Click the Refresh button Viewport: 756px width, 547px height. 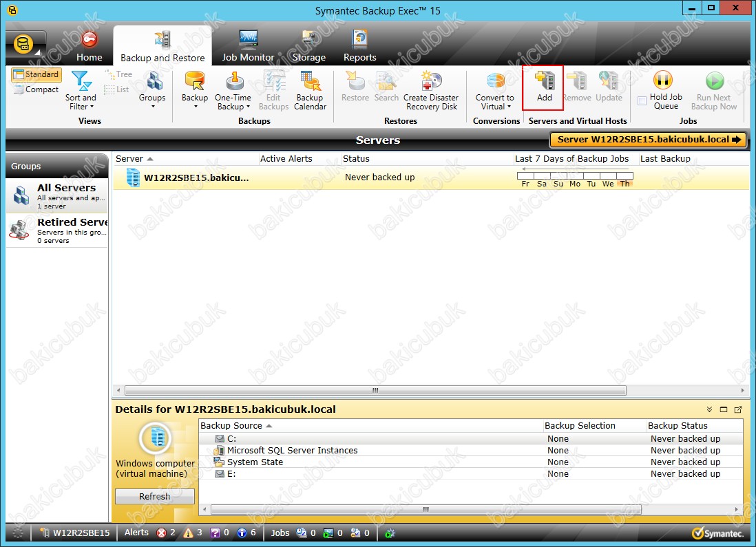[154, 496]
